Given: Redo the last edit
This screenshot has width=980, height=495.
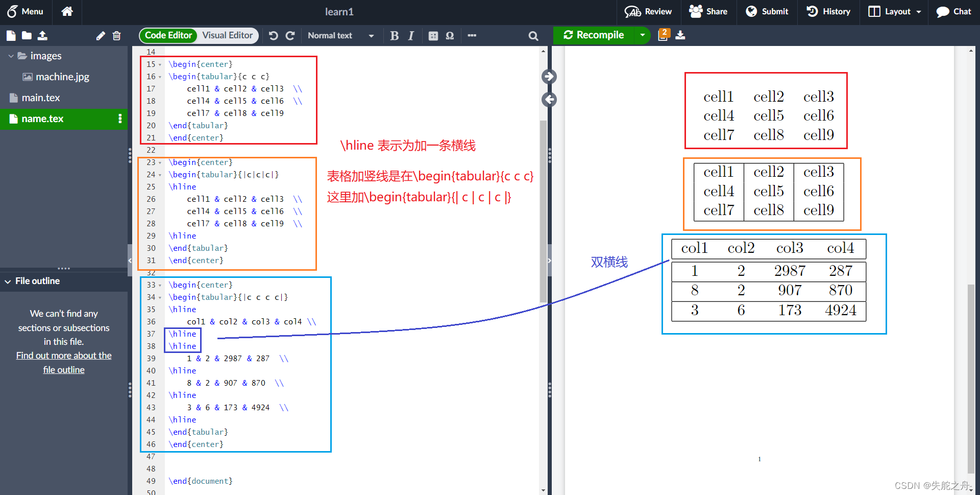Looking at the screenshot, I should click(290, 35).
